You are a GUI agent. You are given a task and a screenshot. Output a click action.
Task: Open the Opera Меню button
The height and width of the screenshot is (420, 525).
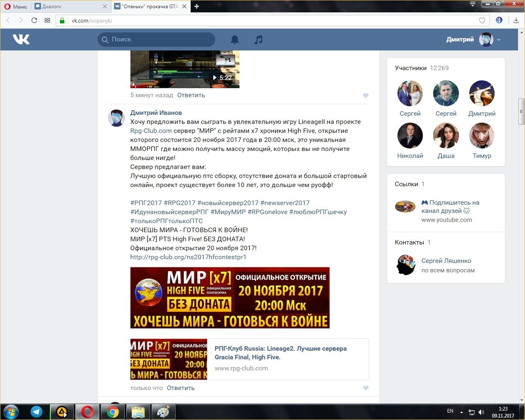tap(16, 6)
